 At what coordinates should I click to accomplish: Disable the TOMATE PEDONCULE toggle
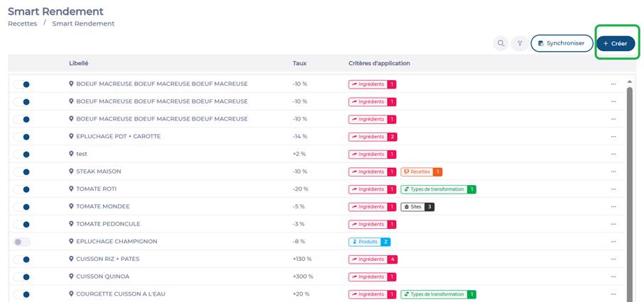pos(22,224)
